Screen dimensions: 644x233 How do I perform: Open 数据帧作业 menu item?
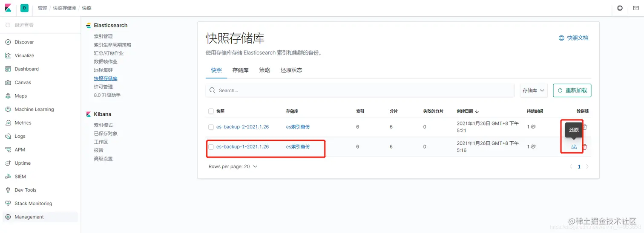pos(106,61)
